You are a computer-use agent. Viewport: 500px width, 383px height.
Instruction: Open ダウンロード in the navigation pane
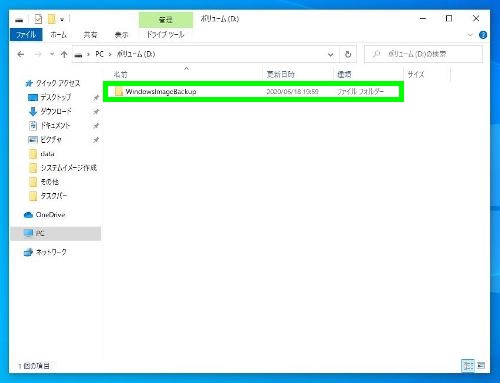point(56,111)
